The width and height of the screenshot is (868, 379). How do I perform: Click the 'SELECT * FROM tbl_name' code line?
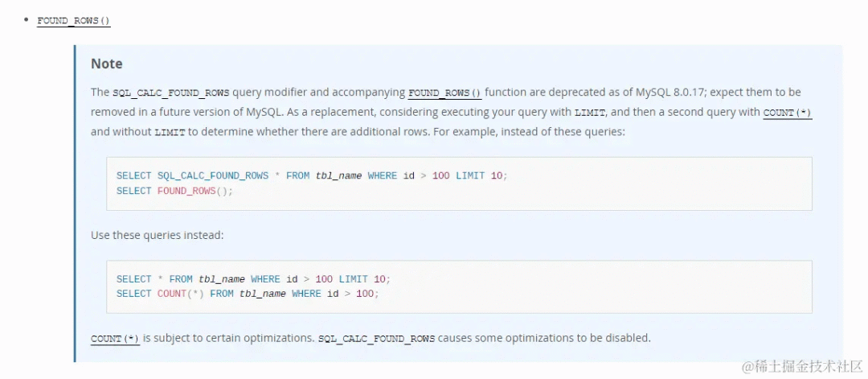253,279
